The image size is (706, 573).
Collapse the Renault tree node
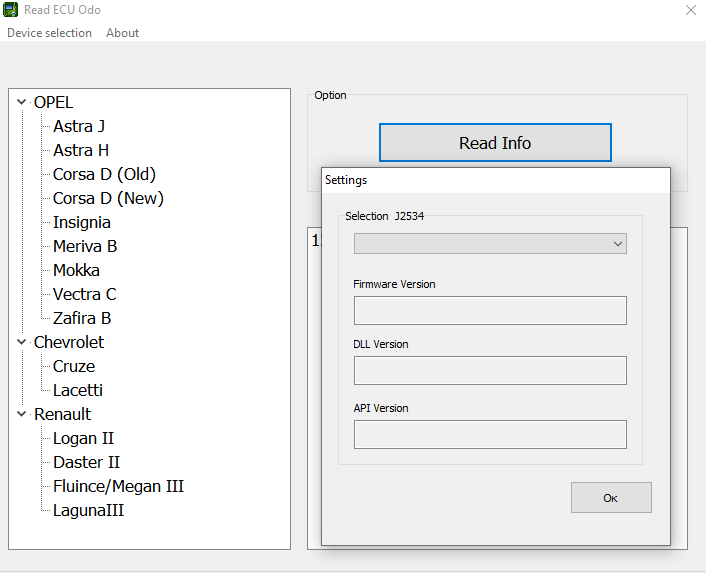pyautogui.click(x=21, y=414)
